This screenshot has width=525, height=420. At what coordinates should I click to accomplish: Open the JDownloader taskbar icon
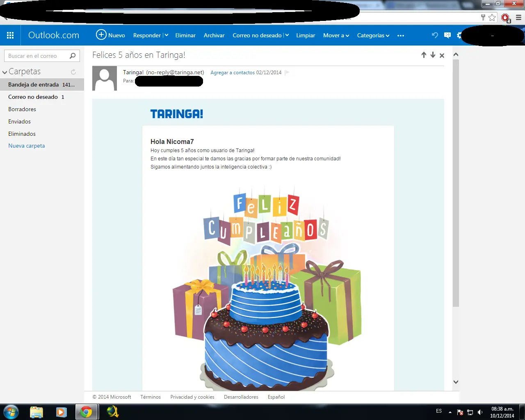click(112, 412)
